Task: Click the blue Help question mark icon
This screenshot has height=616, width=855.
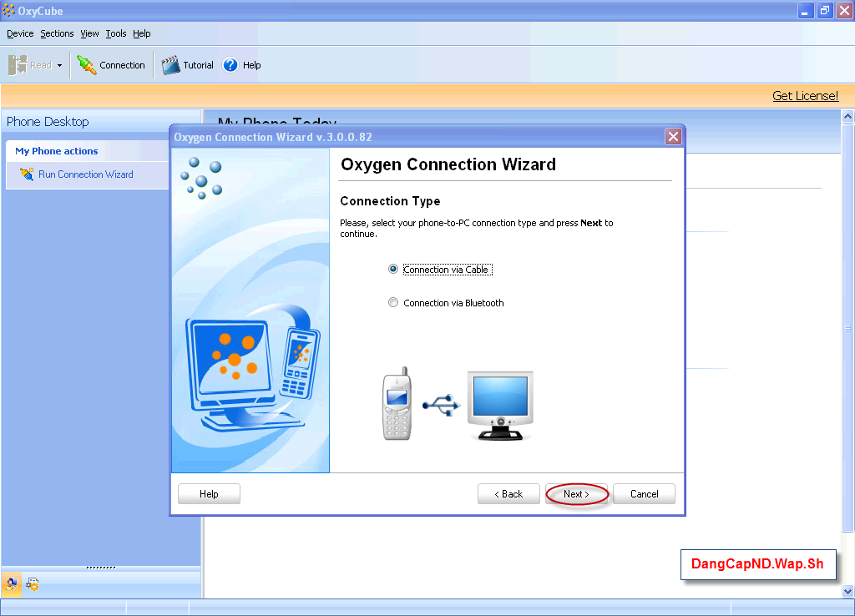Action: click(230, 65)
